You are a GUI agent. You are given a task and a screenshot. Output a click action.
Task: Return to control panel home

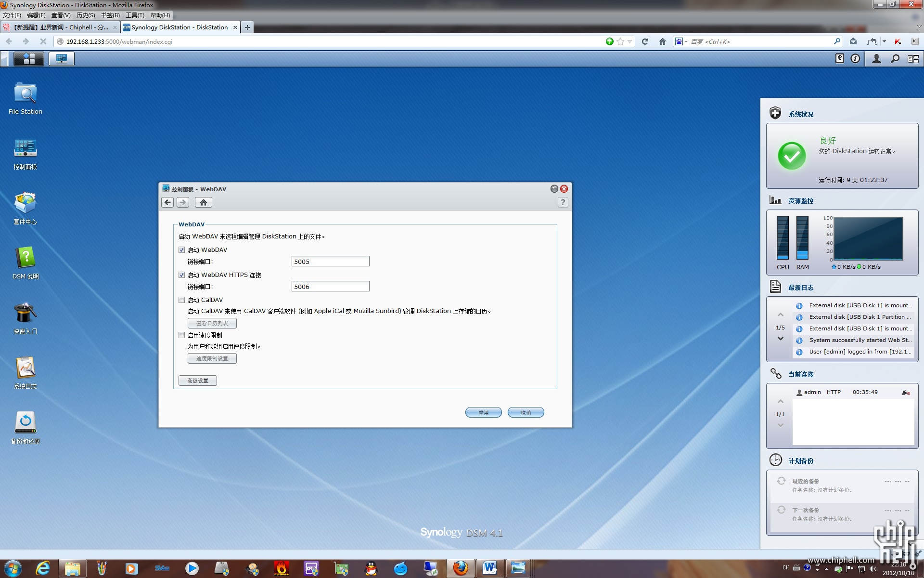[x=204, y=202]
